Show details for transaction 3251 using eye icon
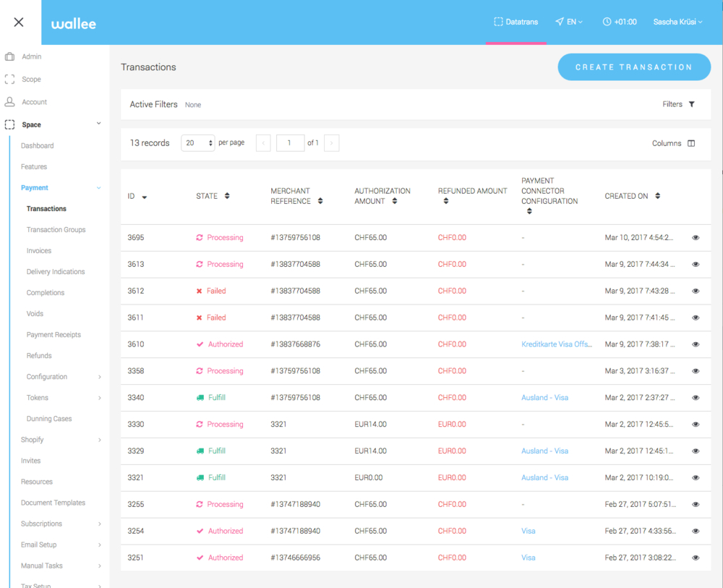The image size is (723, 588). [696, 557]
